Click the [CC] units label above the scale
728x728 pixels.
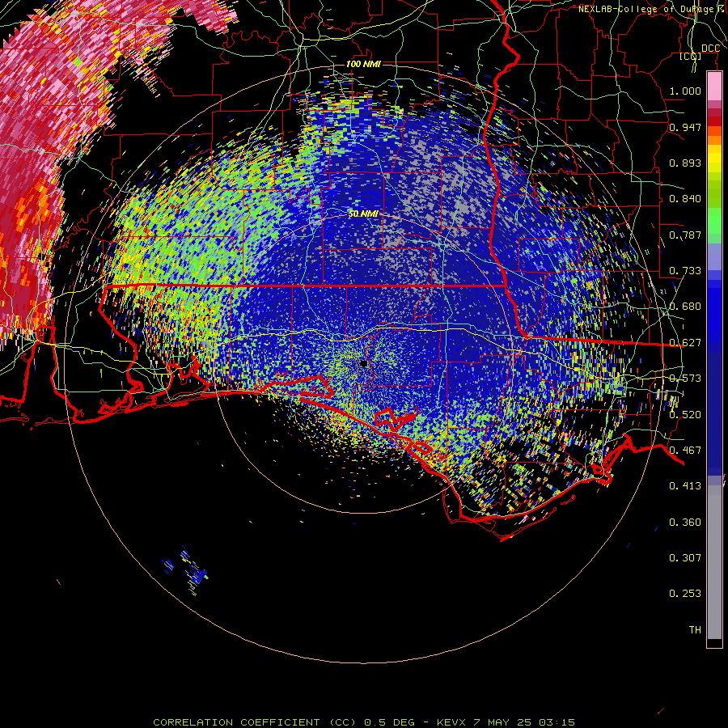[691, 57]
